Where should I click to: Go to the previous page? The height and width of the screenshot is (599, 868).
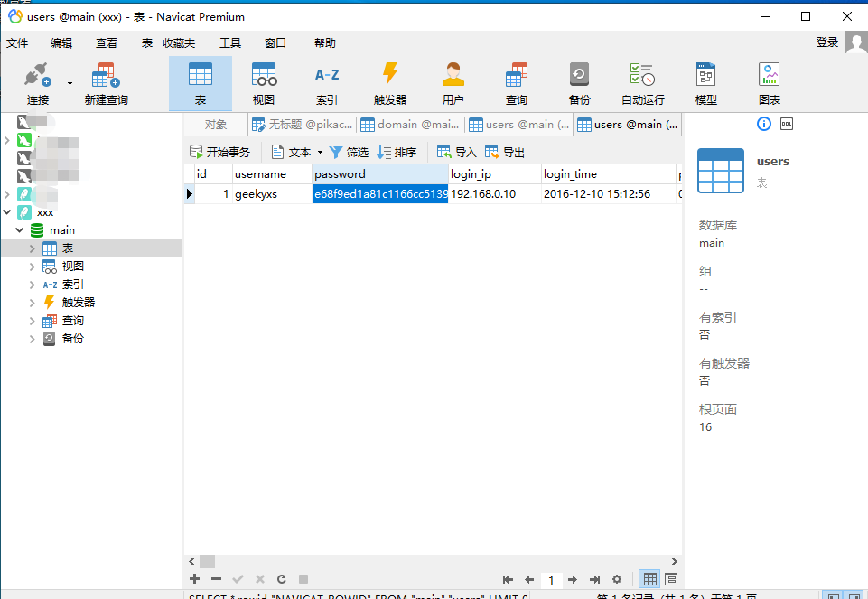(x=529, y=580)
